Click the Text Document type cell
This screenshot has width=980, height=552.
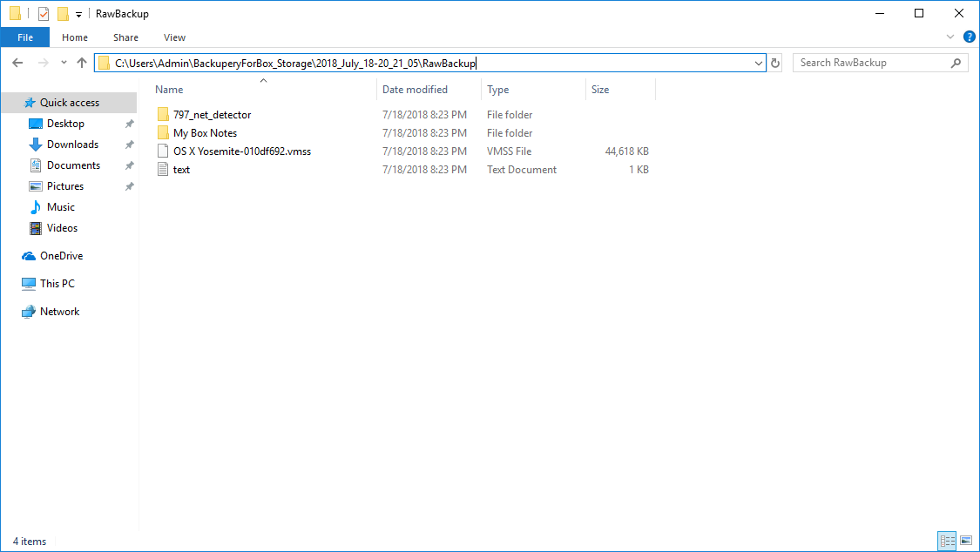(521, 170)
